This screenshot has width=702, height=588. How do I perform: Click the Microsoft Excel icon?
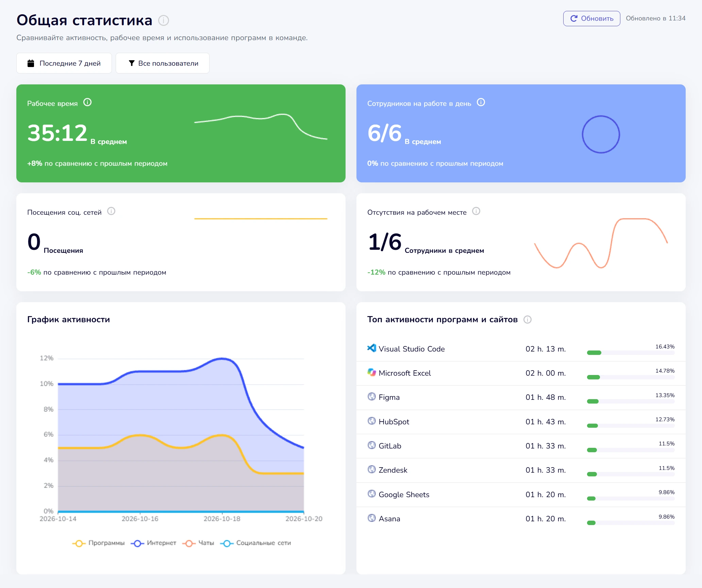coord(372,372)
